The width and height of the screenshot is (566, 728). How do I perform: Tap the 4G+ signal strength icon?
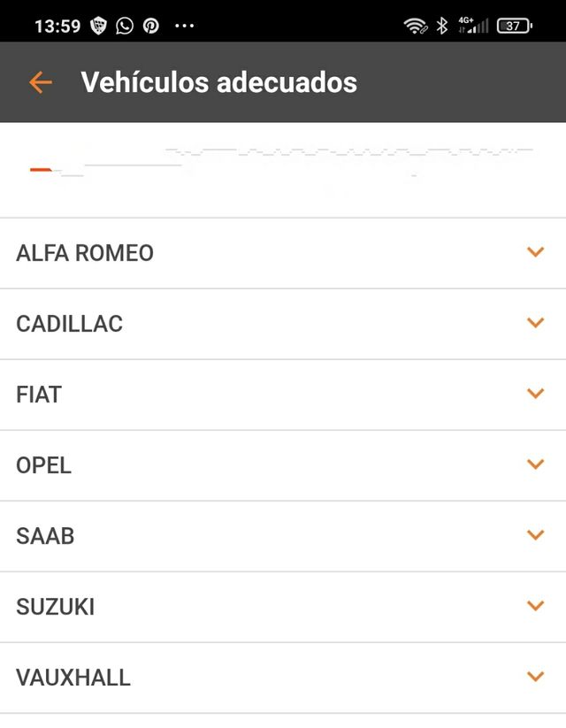pos(472,26)
